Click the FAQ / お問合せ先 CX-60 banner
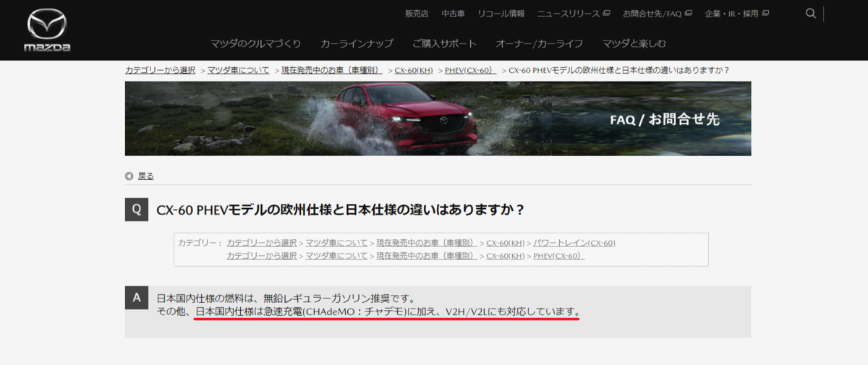This screenshot has width=868, height=365. tap(438, 119)
